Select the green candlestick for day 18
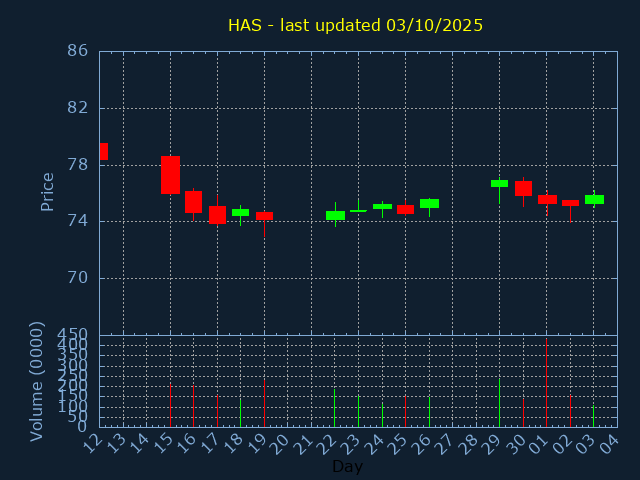This screenshot has height=480, width=640. (240, 212)
